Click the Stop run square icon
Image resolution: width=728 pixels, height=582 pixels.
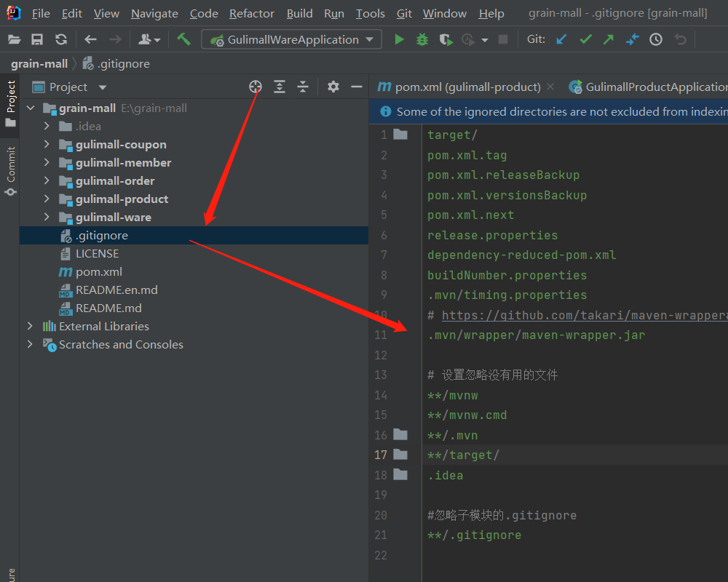(x=503, y=39)
